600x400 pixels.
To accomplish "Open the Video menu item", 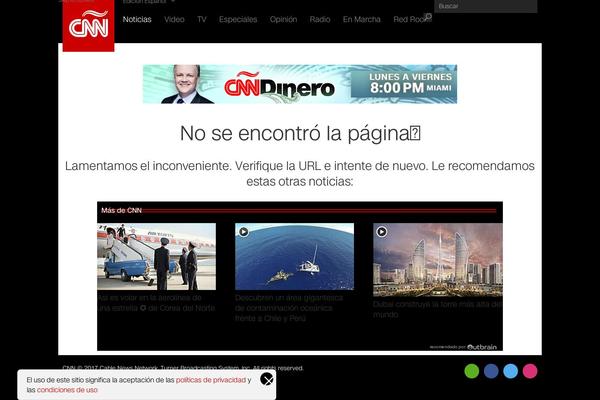I will tap(174, 19).
